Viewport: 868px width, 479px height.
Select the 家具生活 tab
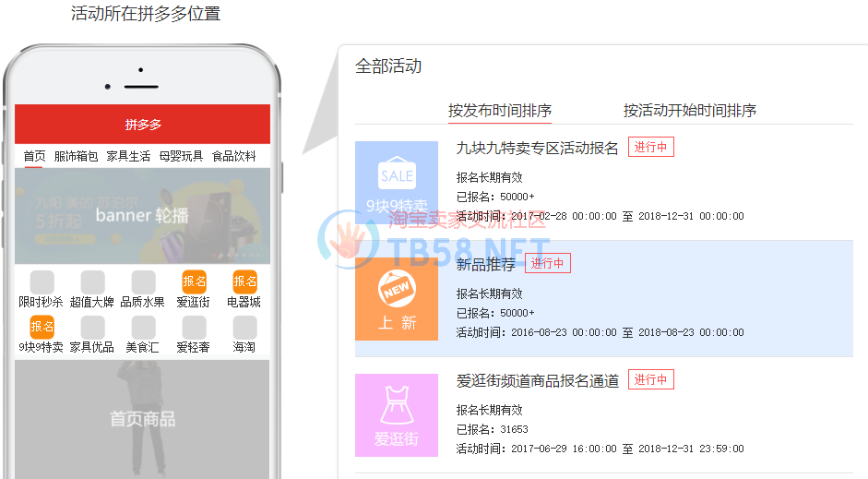(x=128, y=156)
